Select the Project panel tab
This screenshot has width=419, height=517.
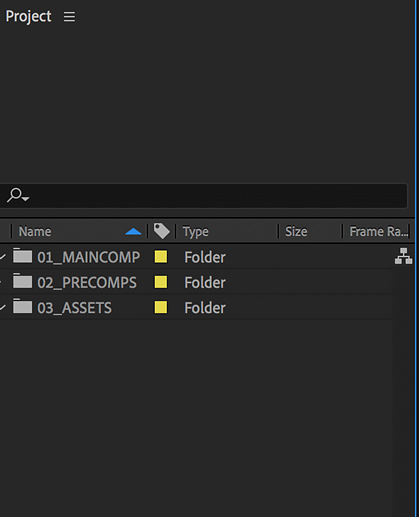point(28,17)
